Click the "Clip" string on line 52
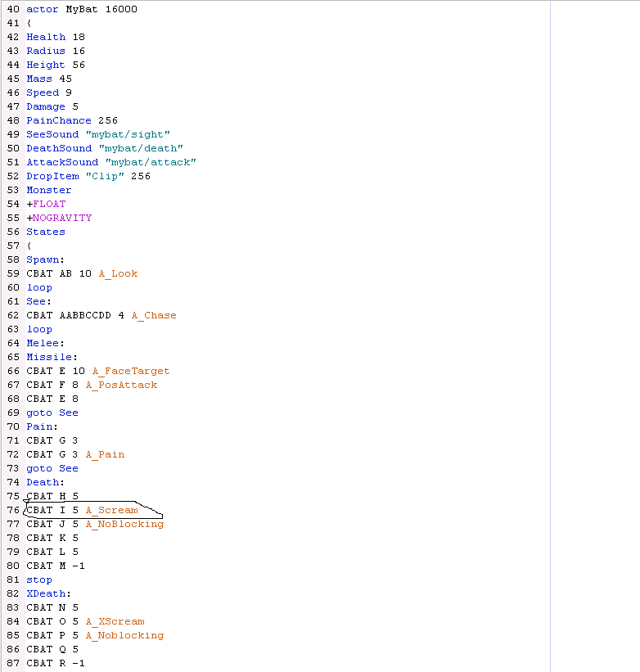This screenshot has width=640, height=672. pos(105,176)
